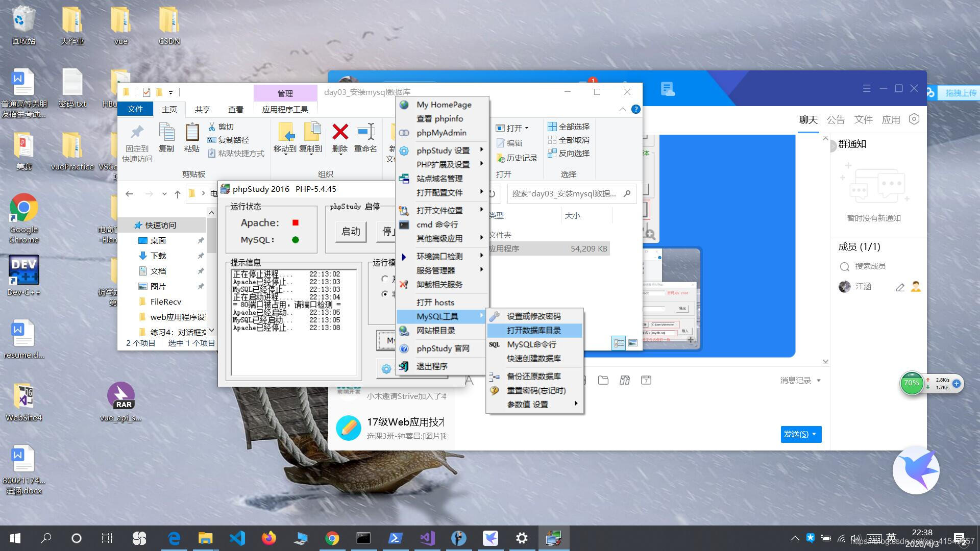The image size is (980, 551).
Task: Click the dropdown arrow beside 发送(S)
Action: tap(814, 434)
